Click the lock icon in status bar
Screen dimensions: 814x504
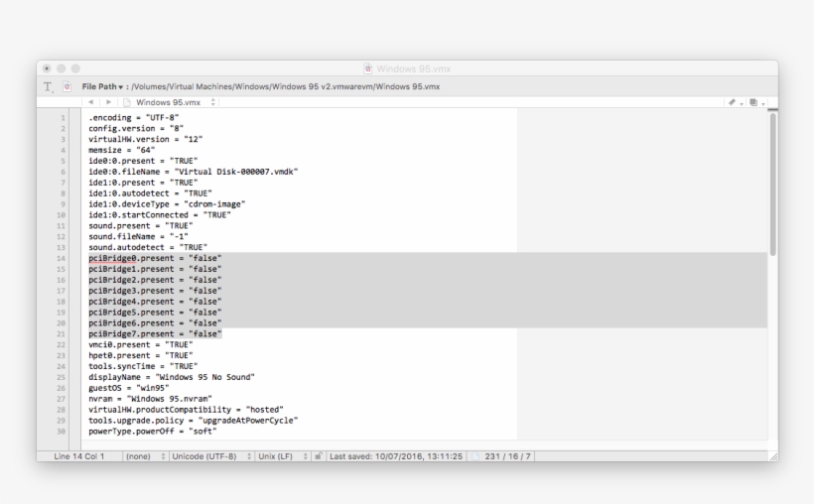(x=319, y=456)
